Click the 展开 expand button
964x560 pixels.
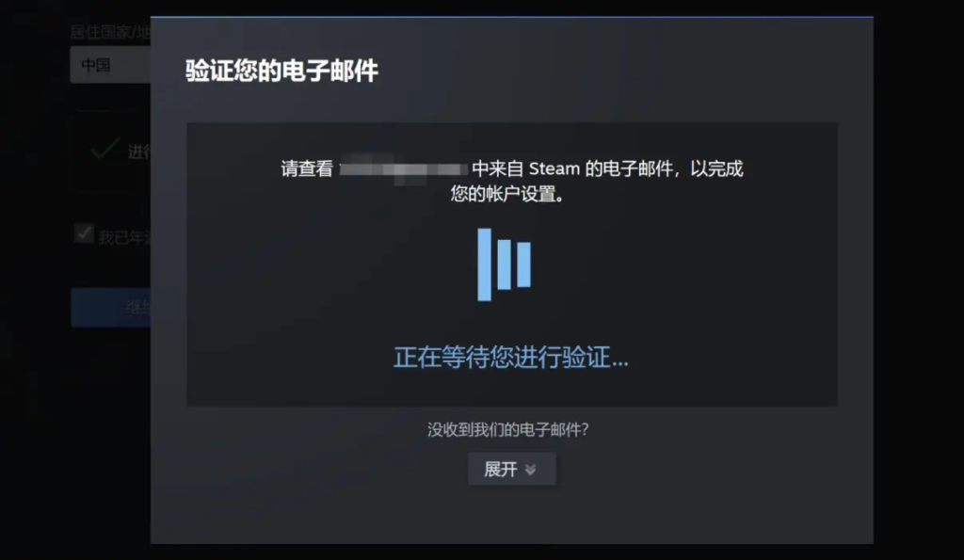coord(511,469)
